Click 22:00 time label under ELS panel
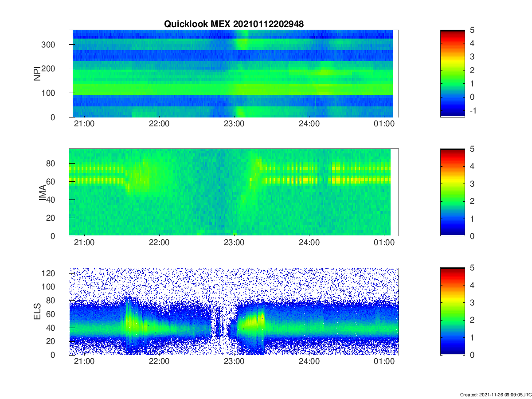532x399 pixels. (x=159, y=362)
